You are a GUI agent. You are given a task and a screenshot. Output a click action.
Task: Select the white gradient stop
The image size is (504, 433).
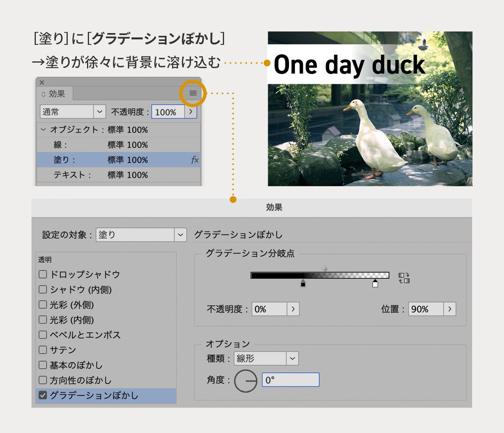click(375, 283)
